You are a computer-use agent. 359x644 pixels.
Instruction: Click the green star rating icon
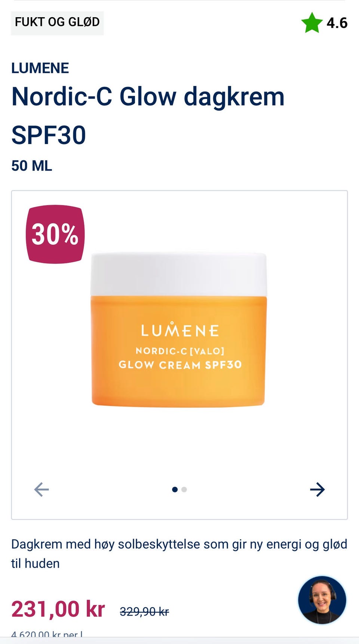[312, 23]
